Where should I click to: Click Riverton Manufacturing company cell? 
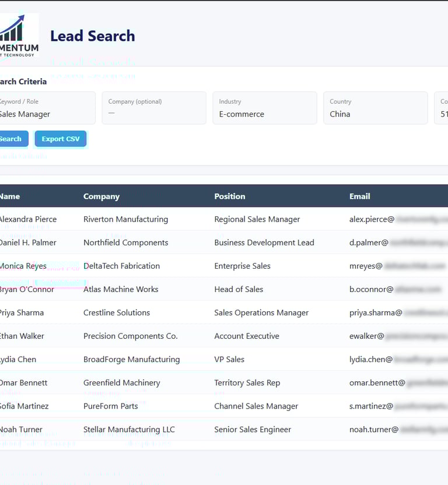tap(125, 219)
